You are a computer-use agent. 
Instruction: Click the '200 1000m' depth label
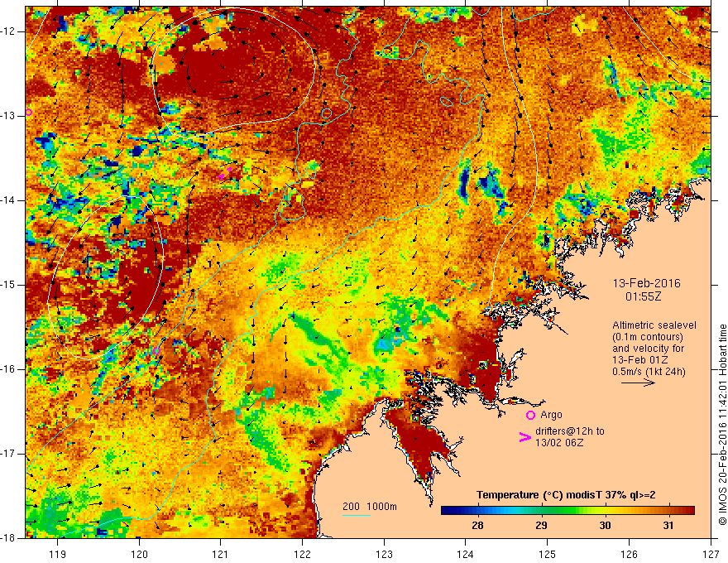coord(370,507)
